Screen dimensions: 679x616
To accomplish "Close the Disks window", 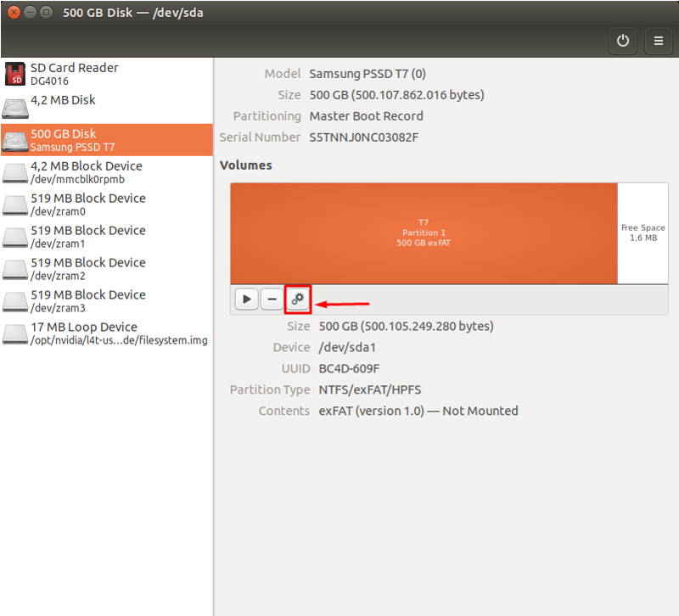I will [x=14, y=12].
